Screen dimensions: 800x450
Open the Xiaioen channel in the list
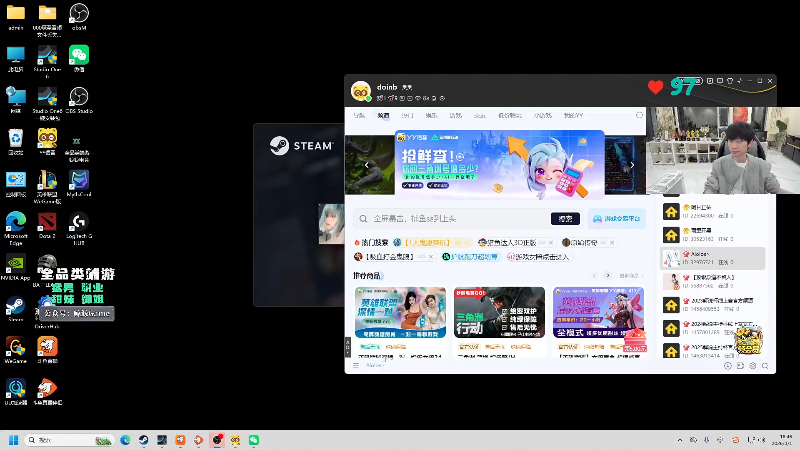[713, 258]
